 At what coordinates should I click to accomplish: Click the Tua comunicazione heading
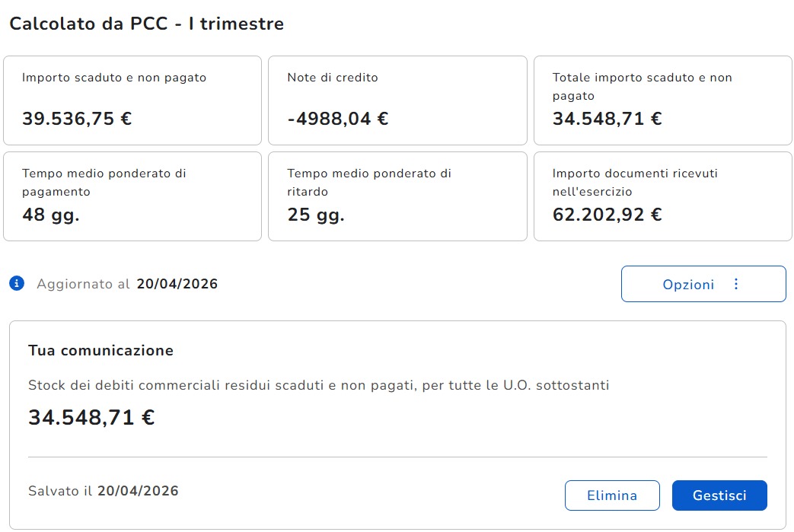pos(100,350)
